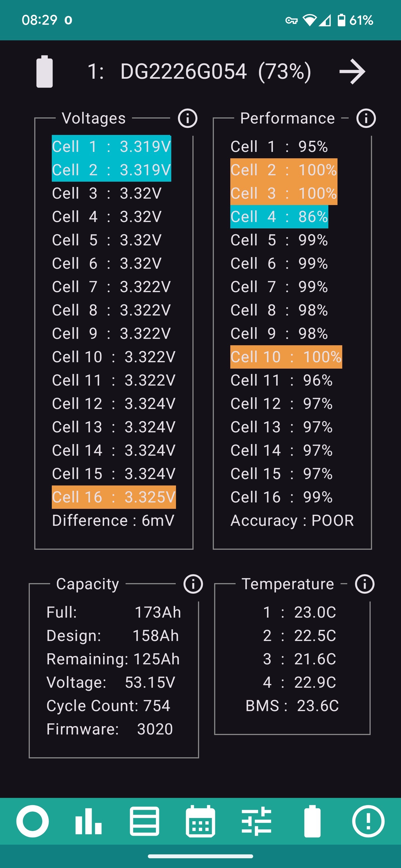The height and width of the screenshot is (868, 401).
Task: Go to next battery with arrow
Action: pyautogui.click(x=352, y=71)
